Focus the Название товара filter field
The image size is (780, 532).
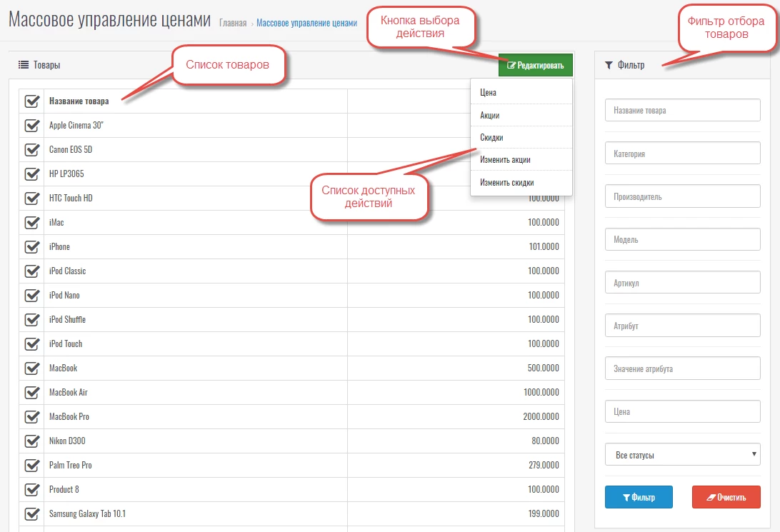tap(682, 111)
